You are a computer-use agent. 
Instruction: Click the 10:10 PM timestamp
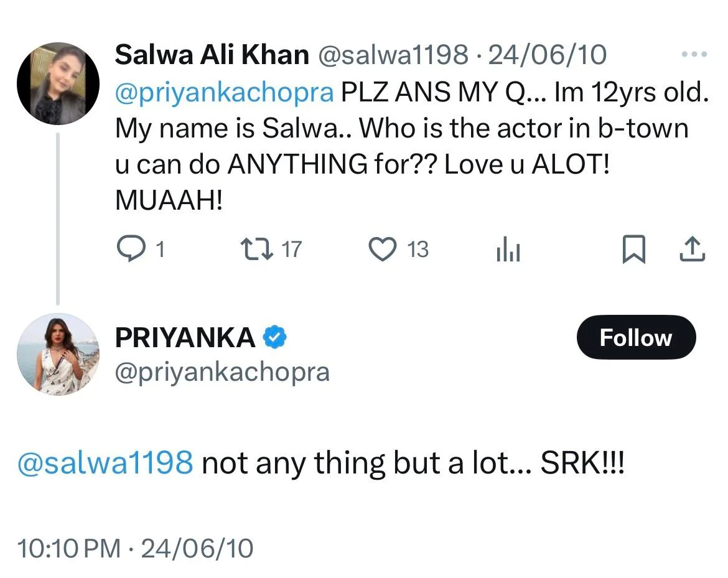click(x=69, y=548)
